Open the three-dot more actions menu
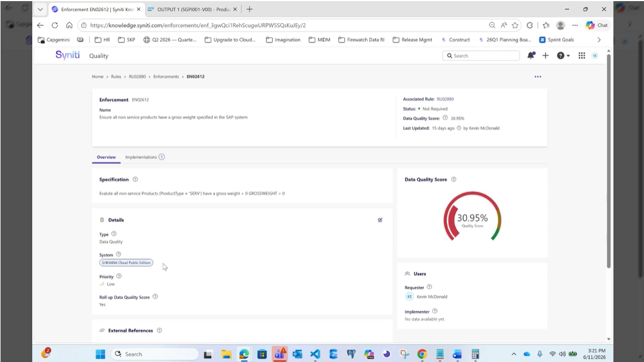 pos(538,77)
